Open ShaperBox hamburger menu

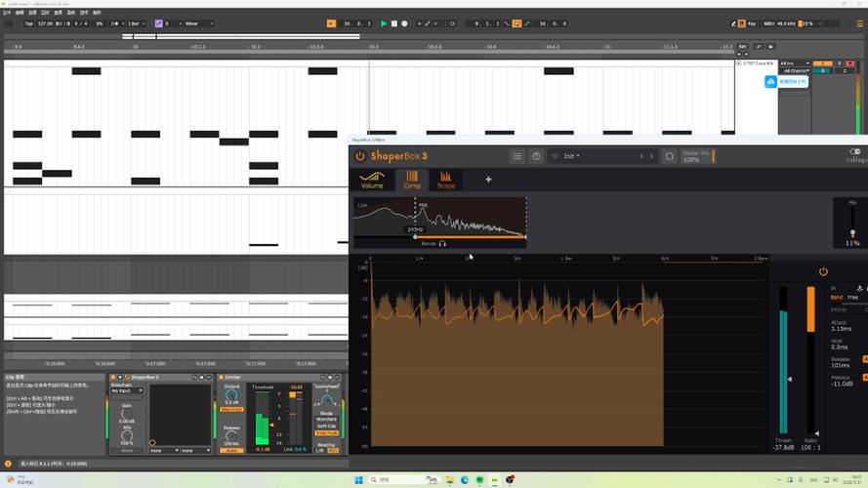(x=517, y=156)
